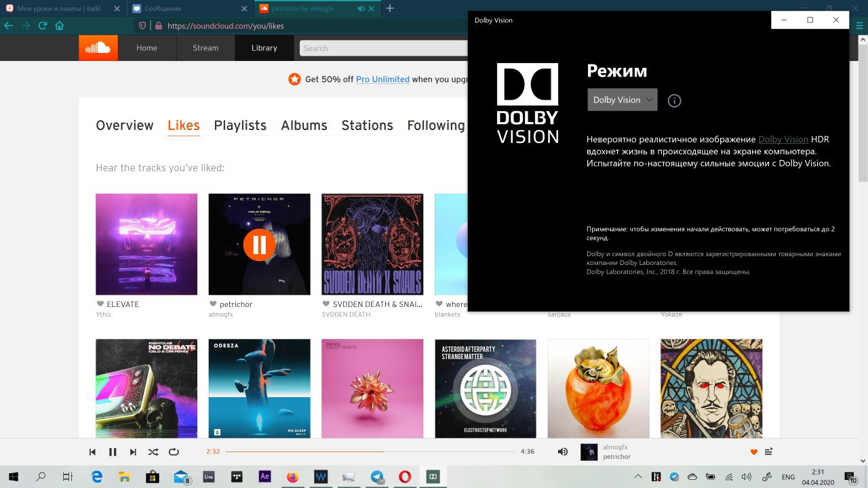The width and height of the screenshot is (868, 488).
Task: Switch to the Stations tab
Action: click(367, 125)
